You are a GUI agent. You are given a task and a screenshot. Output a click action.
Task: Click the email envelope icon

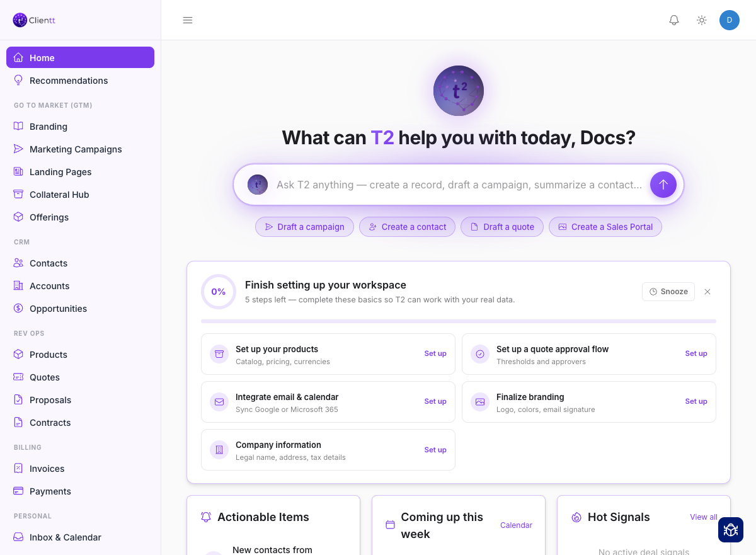pos(219,402)
